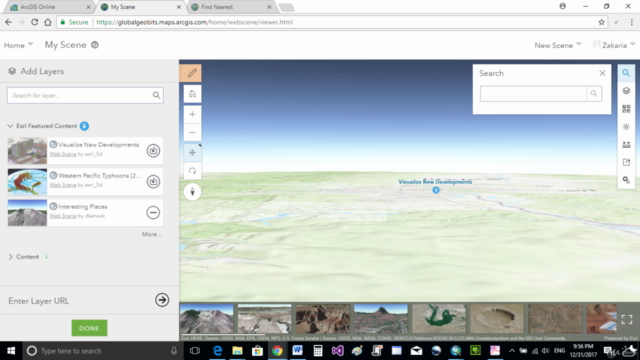Open the scene Settings gear icon

point(626,180)
